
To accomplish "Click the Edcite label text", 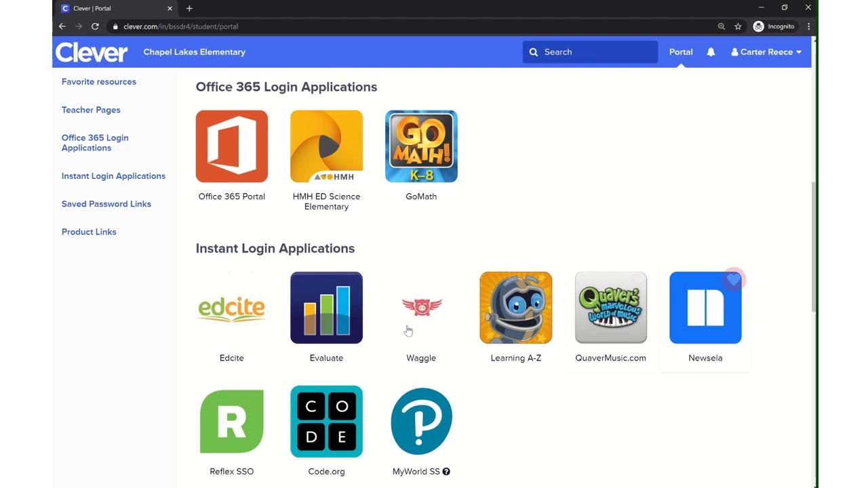I will click(231, 358).
